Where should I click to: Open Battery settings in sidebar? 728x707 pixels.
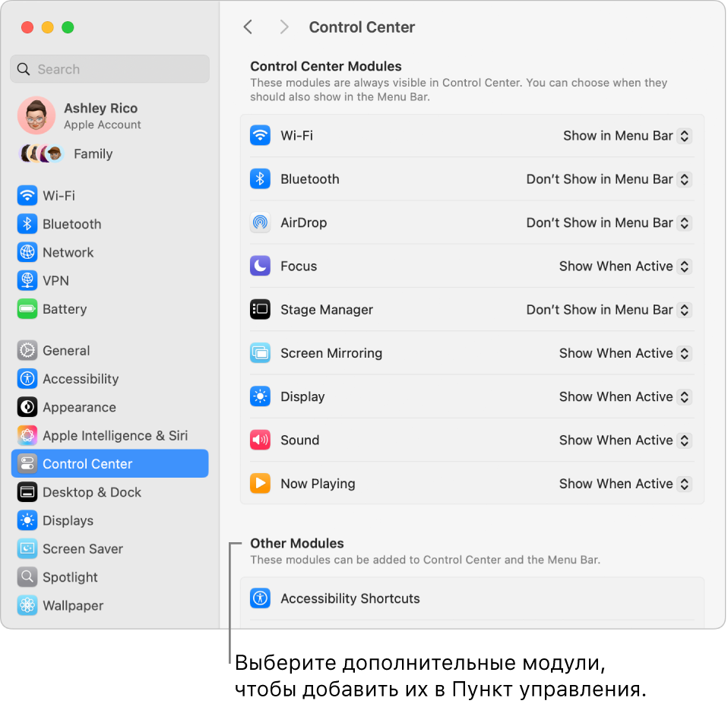pyautogui.click(x=109, y=309)
